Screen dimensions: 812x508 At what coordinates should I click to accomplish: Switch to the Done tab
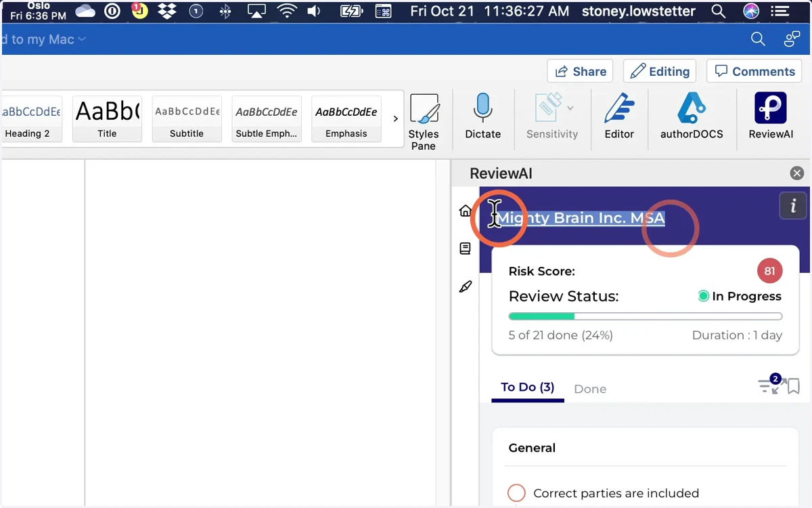click(590, 389)
